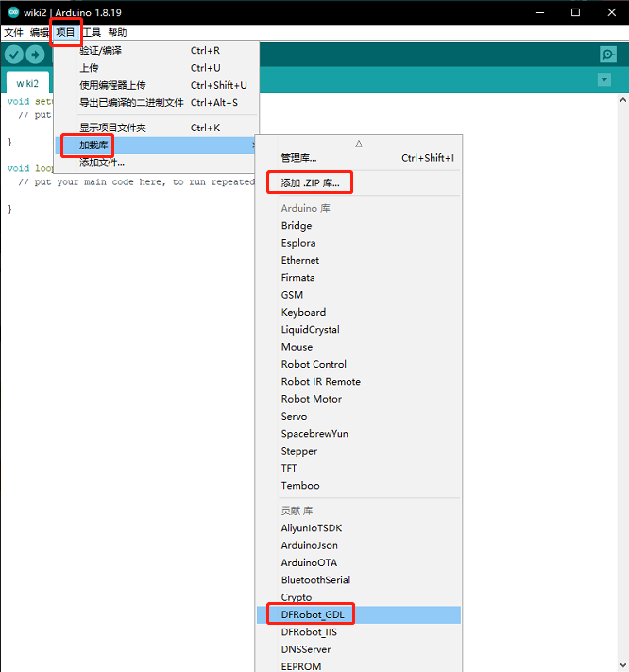Choose 导出已编译的二进制文件 entry
The height and width of the screenshot is (672, 629).
(x=157, y=102)
